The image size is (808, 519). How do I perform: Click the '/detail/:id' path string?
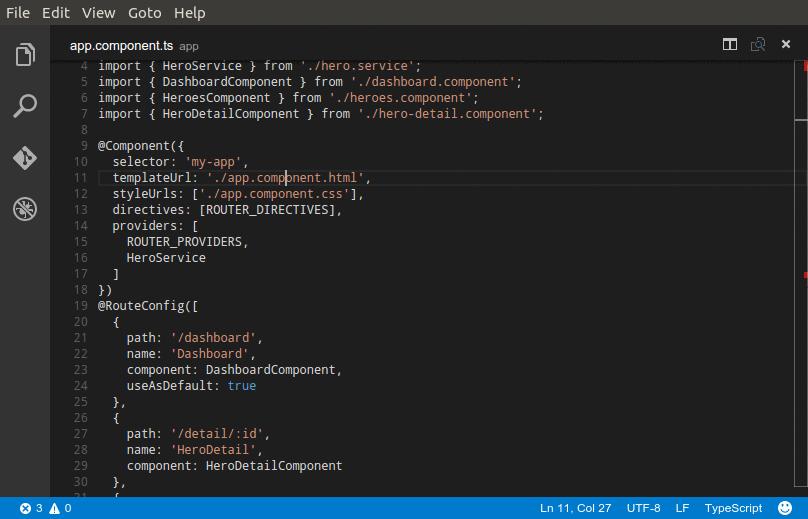tap(216, 433)
